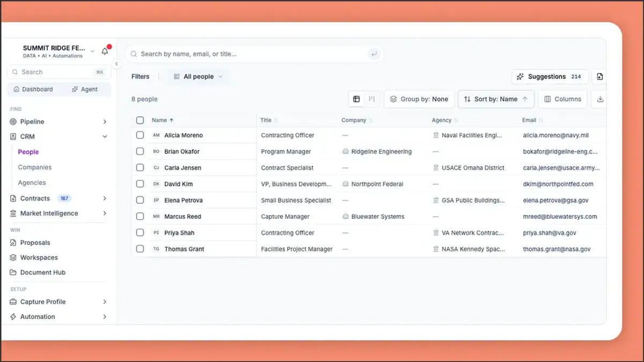Expand the Automation section chevron
644x362 pixels.
[x=105, y=317]
